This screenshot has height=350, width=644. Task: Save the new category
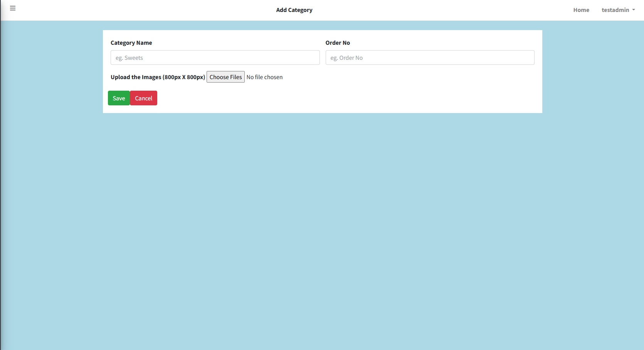(119, 98)
